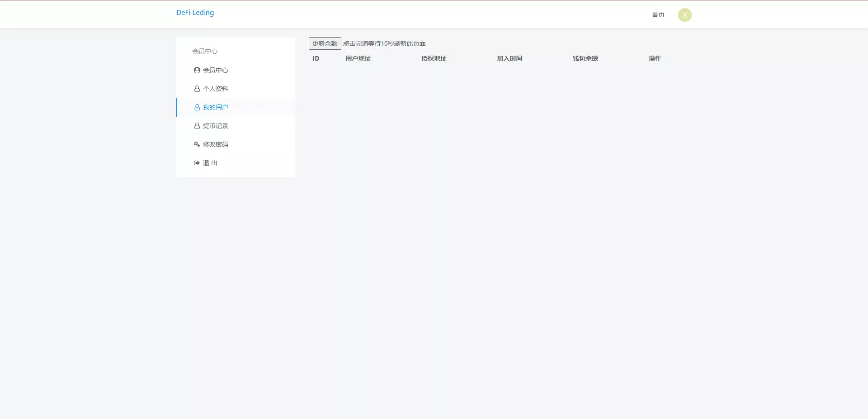This screenshot has width=868, height=419.
Task: Click the 退出 logout arrow icon
Action: pyautogui.click(x=196, y=163)
